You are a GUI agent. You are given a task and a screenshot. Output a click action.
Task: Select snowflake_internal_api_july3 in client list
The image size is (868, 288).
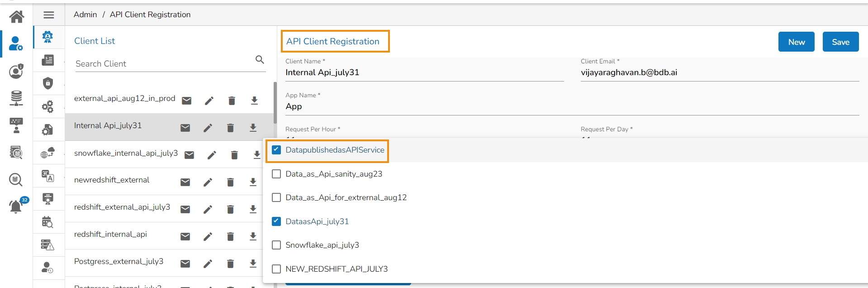click(x=126, y=153)
